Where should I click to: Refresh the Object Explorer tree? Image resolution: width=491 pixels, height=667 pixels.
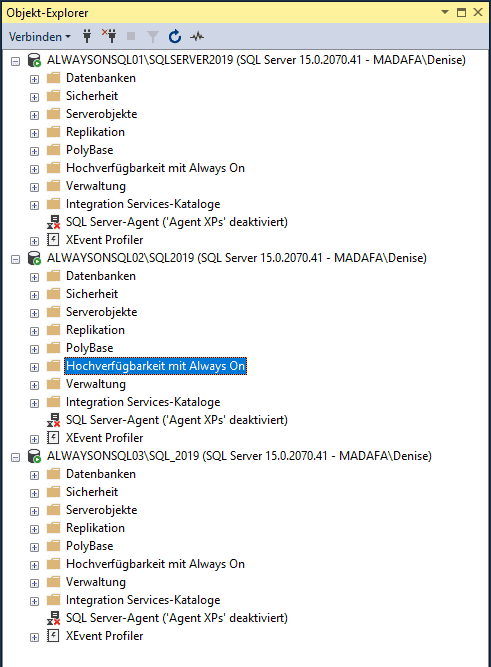tap(175, 37)
